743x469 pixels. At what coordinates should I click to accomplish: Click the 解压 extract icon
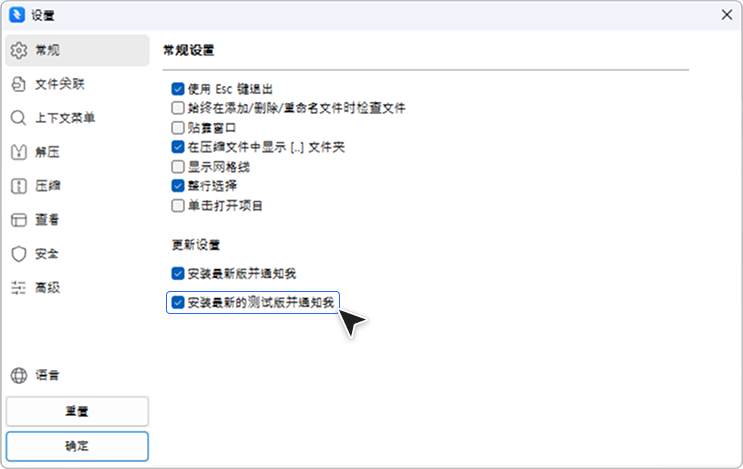(x=18, y=152)
